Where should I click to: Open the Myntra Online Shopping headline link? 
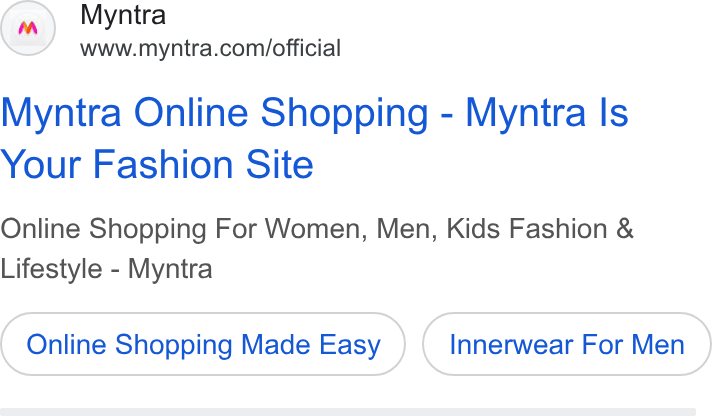tap(314, 138)
